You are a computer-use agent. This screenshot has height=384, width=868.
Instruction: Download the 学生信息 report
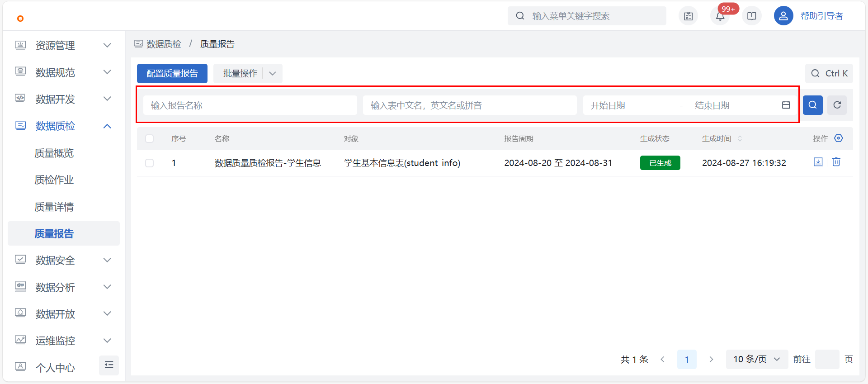click(x=818, y=162)
